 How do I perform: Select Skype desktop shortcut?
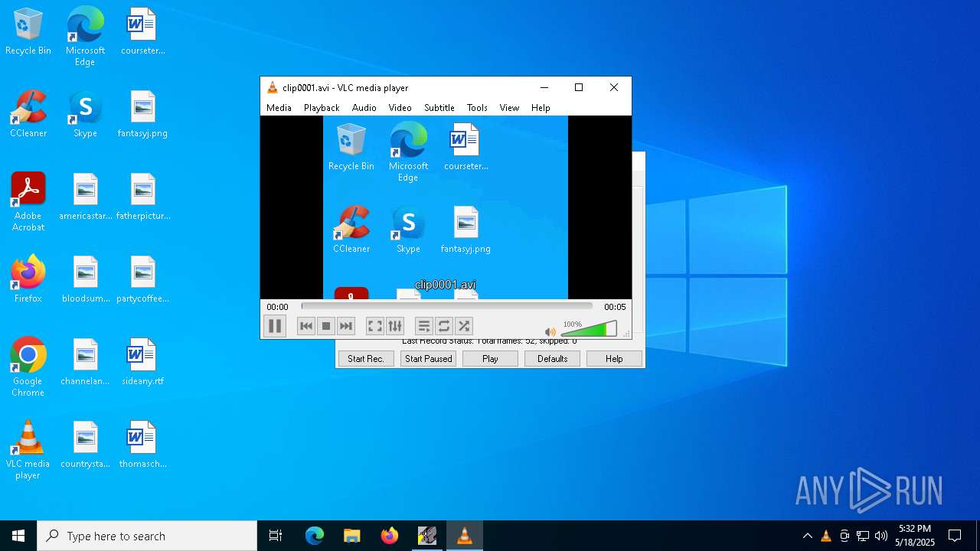tap(85, 115)
